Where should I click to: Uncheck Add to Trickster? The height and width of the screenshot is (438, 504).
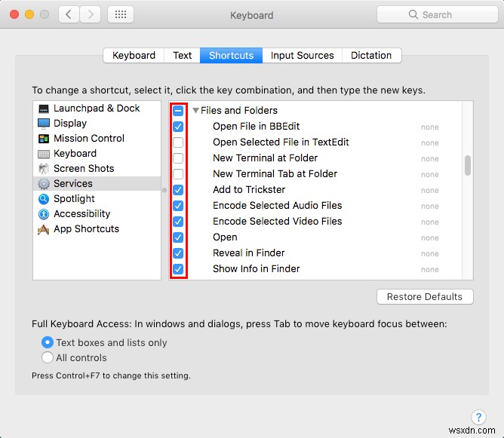[178, 190]
